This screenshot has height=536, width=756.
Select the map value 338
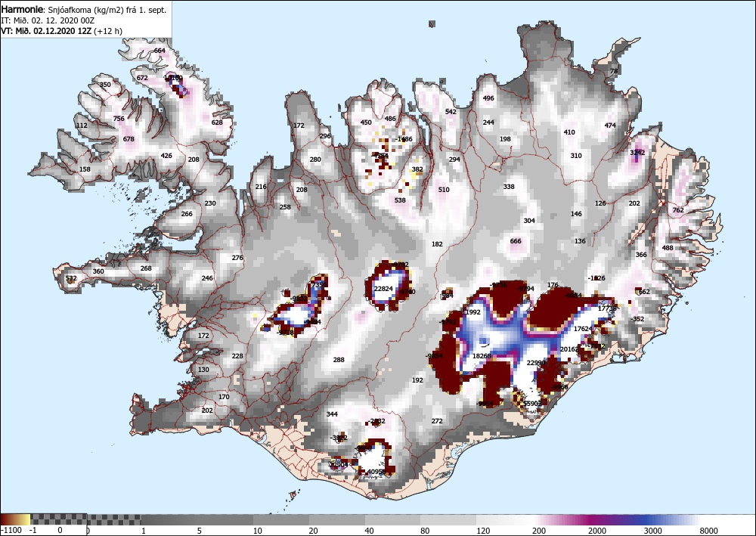(x=509, y=187)
